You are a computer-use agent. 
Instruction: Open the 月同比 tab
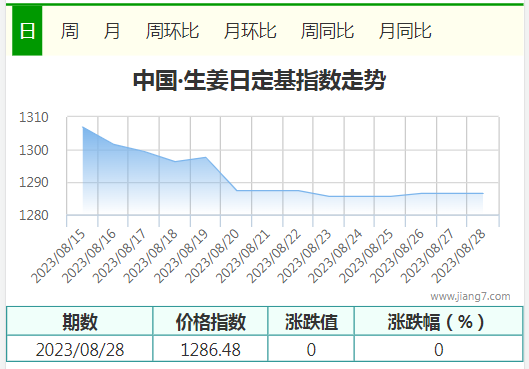(405, 31)
